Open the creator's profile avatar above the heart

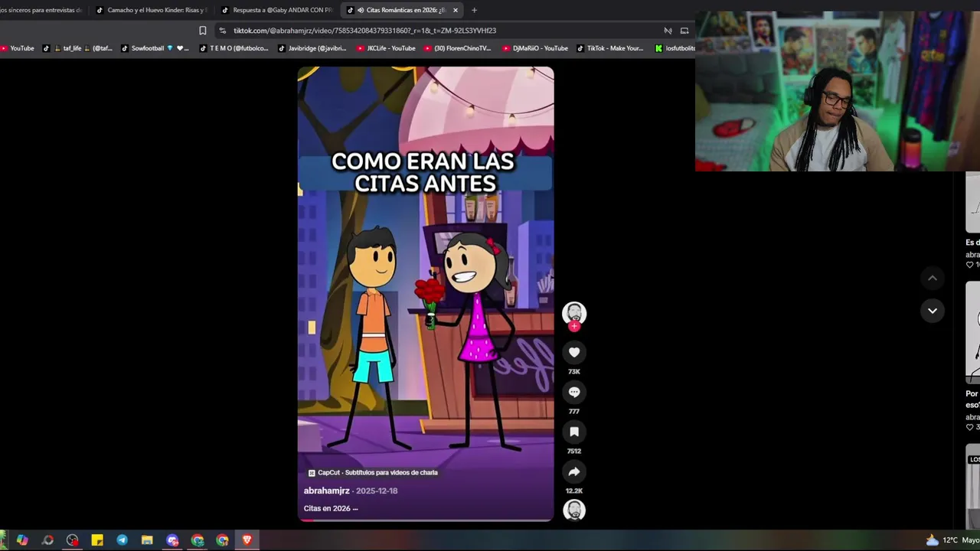click(574, 312)
